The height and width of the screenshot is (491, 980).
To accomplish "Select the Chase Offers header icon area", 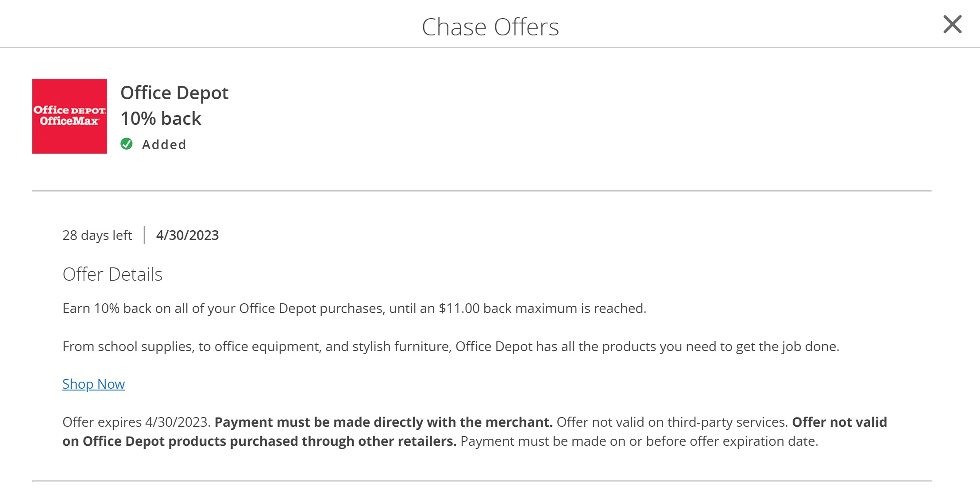I will (490, 27).
